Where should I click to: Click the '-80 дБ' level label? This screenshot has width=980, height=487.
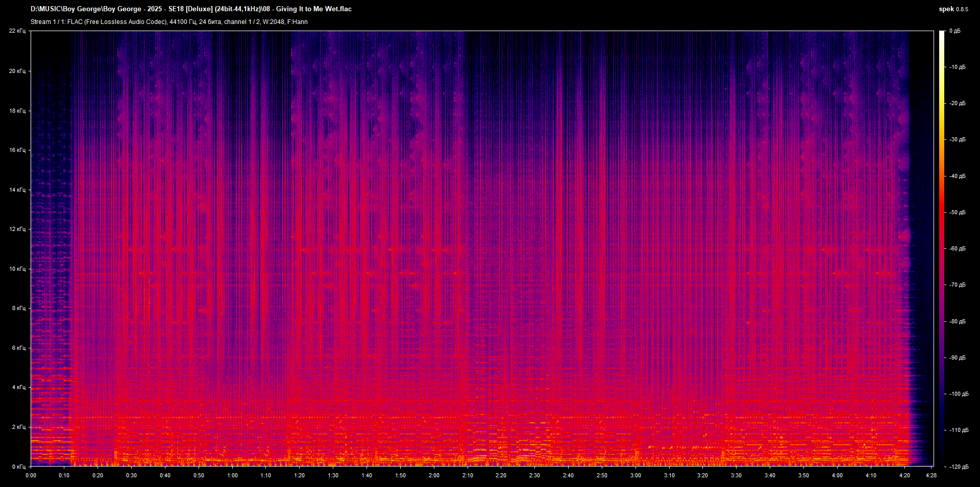958,322
